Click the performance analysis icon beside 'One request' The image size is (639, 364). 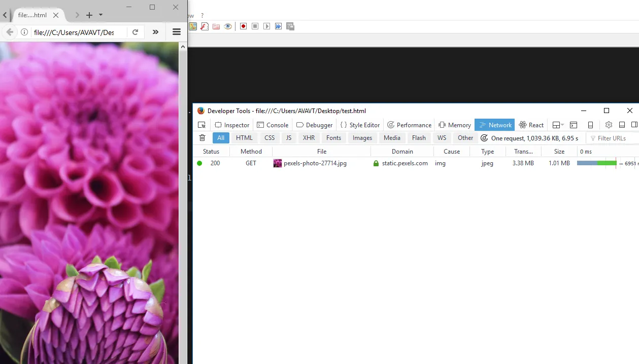[x=484, y=138]
